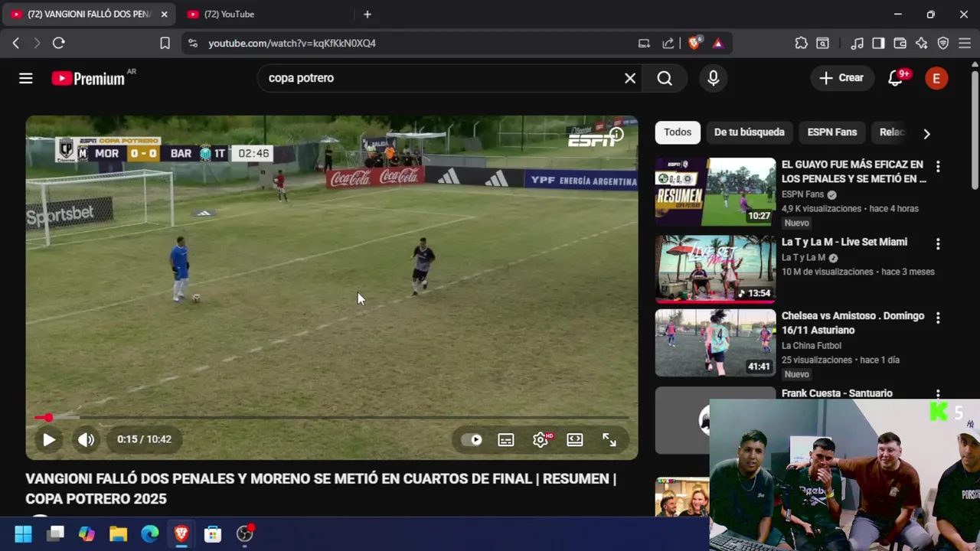Bookmark this page

click(x=165, y=44)
